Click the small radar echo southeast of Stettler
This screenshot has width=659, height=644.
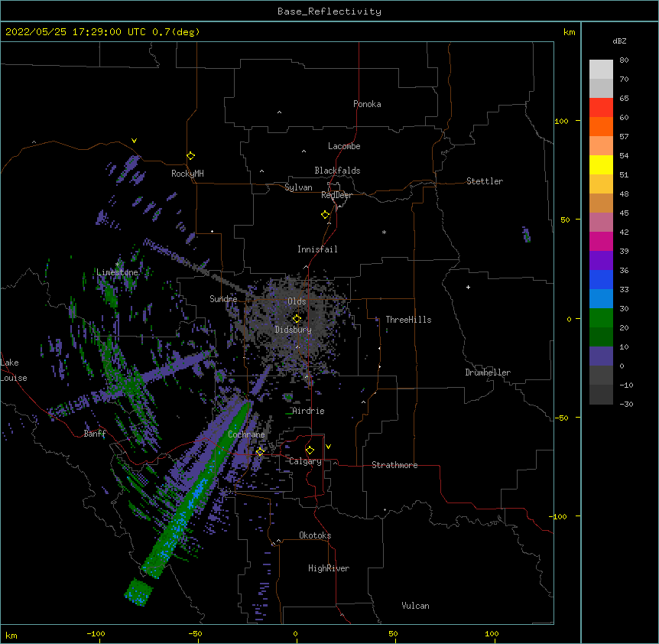[526, 234]
